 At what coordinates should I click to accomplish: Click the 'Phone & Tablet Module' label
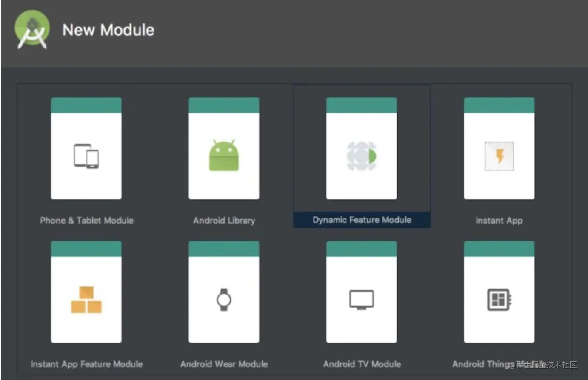tap(87, 221)
